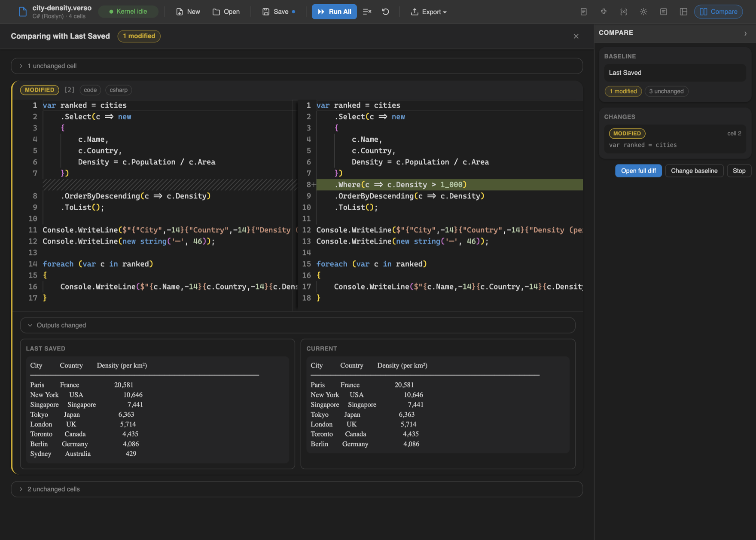The image size is (756, 540).
Task: Click the 'code' tag on the cell header
Action: pos(90,90)
